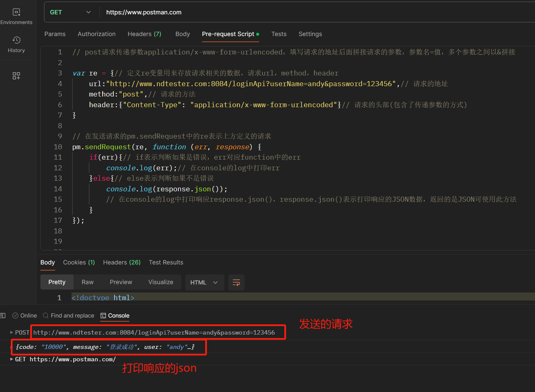
Task: Select the Preview view button
Action: pos(121,282)
